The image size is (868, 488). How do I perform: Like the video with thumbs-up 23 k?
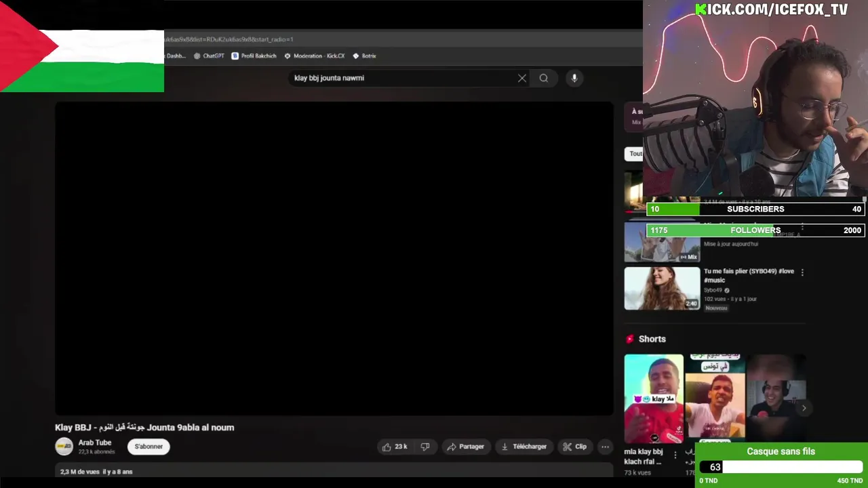(x=395, y=447)
